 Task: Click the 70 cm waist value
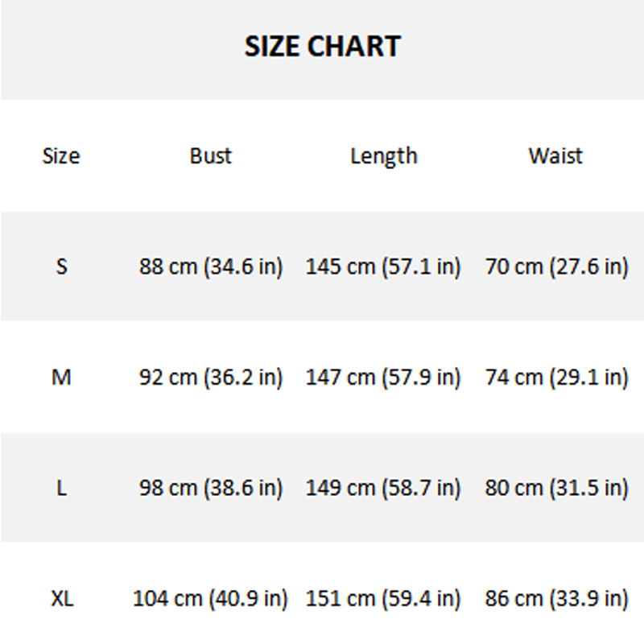pos(556,266)
